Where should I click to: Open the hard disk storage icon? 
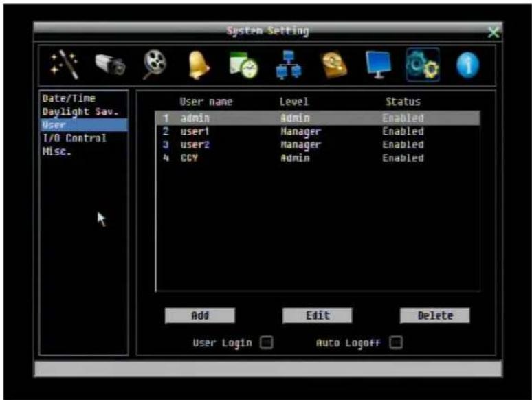334,65
